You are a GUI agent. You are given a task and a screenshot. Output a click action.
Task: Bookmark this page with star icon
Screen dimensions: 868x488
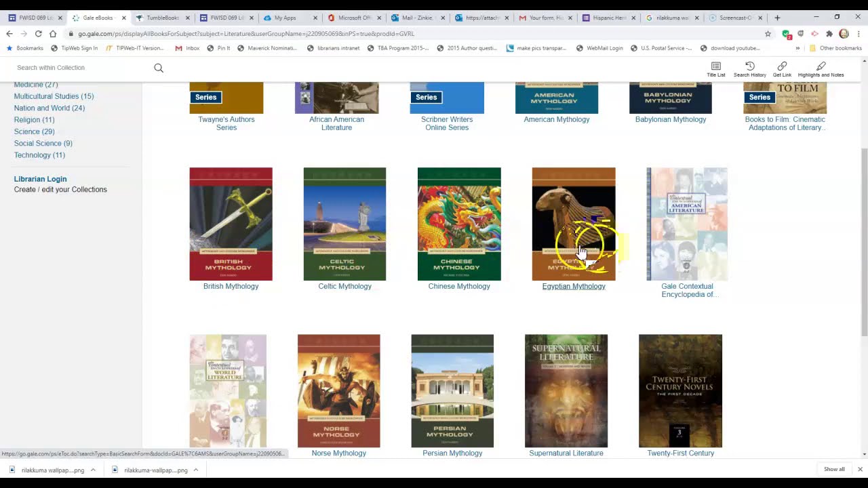pos(768,33)
